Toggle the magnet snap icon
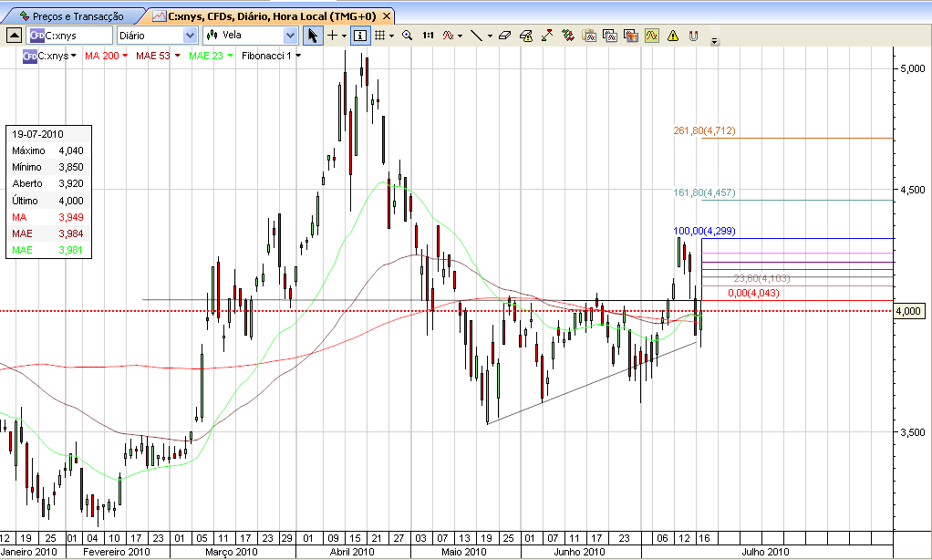 coord(693,36)
